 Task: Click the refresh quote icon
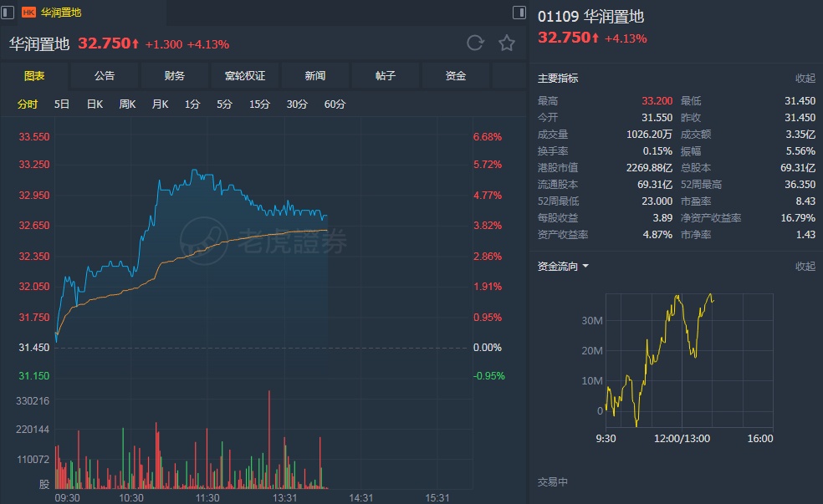475,43
